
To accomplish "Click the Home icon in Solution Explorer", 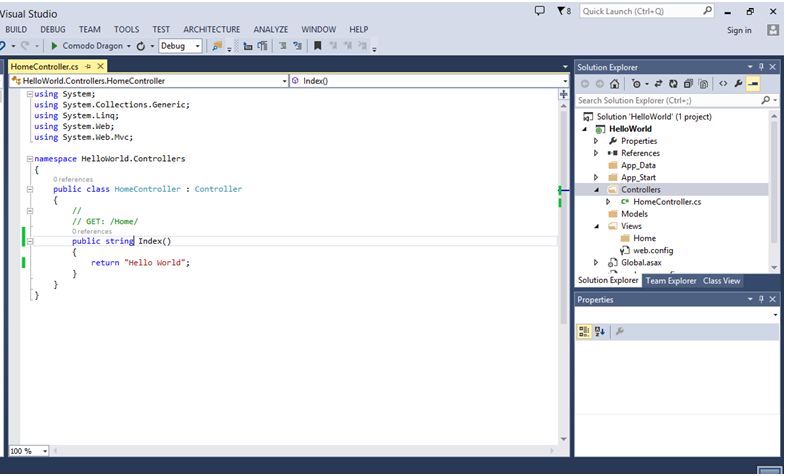I will pyautogui.click(x=614, y=84).
